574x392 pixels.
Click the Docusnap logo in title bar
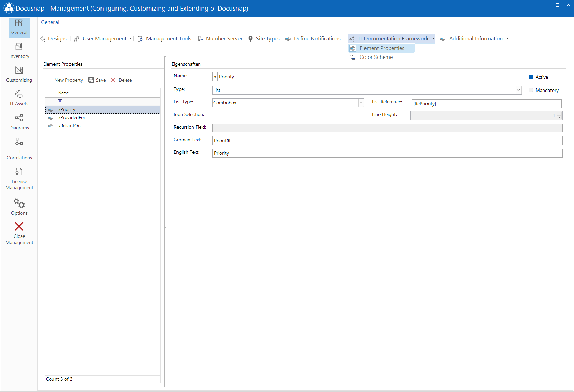point(9,8)
